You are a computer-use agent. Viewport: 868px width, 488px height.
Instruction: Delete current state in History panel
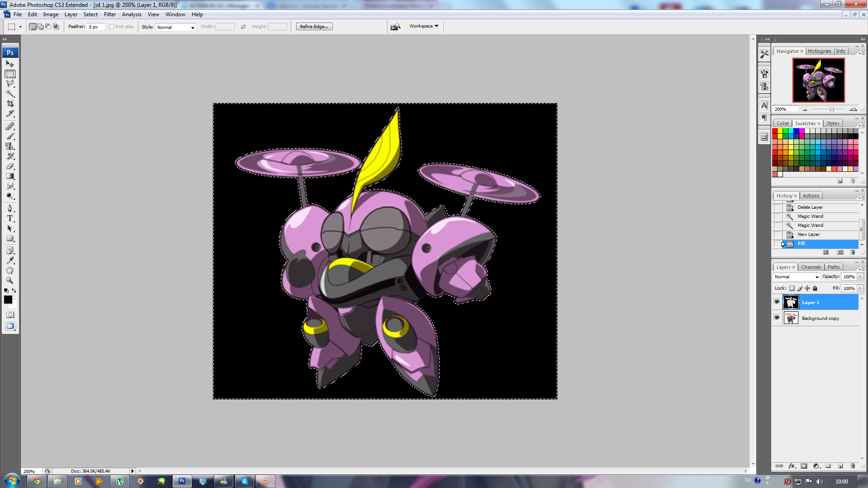(853, 252)
